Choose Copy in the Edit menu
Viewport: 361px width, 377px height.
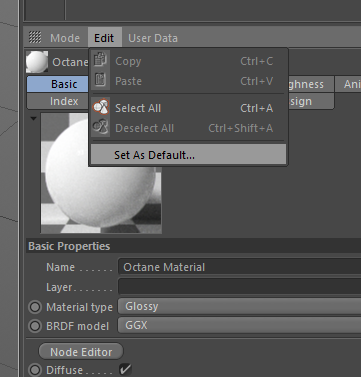coord(188,61)
